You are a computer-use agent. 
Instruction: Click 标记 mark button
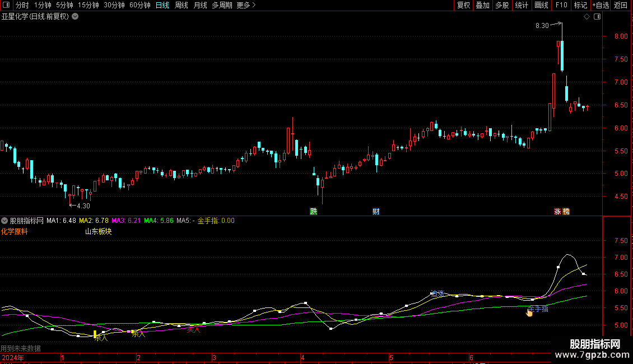pos(580,5)
